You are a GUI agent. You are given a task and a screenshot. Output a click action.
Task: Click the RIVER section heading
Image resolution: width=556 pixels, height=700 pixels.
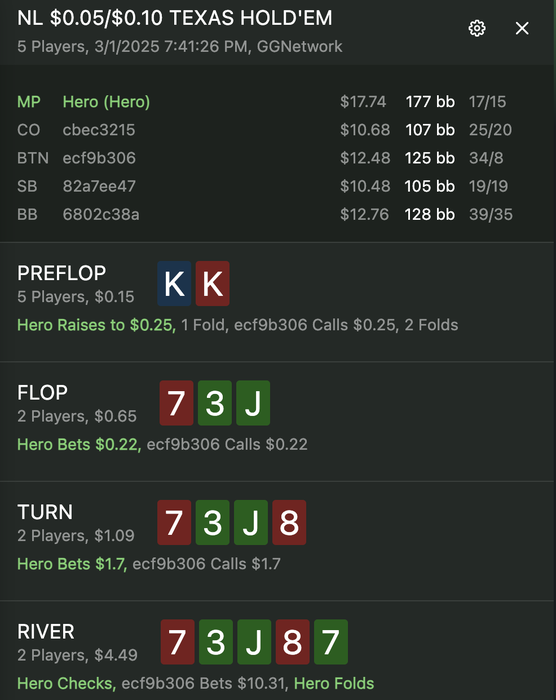tap(46, 632)
